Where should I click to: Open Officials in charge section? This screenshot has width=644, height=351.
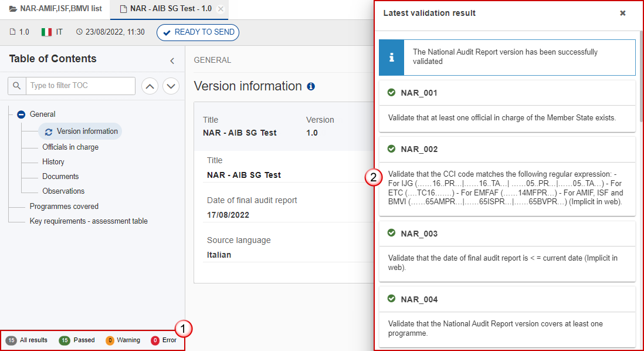(x=70, y=147)
